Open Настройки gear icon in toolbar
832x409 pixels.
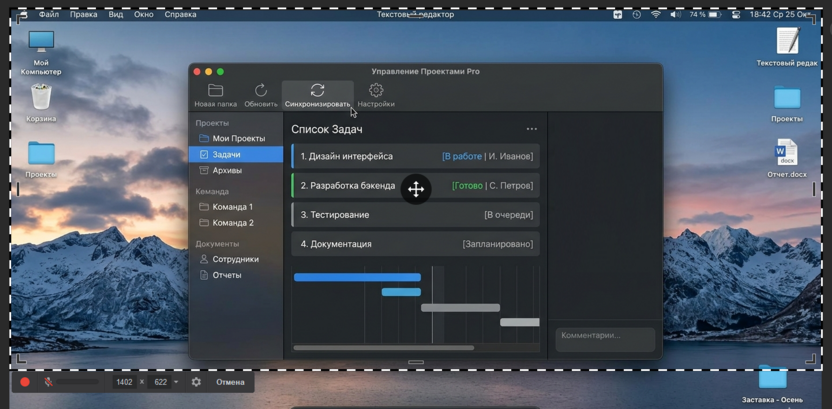[x=376, y=90]
